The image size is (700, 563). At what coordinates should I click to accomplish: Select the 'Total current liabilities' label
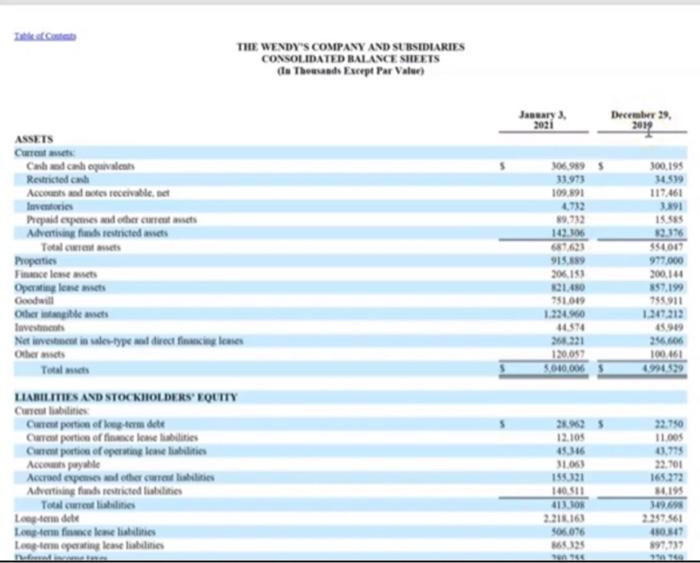pos(88,505)
